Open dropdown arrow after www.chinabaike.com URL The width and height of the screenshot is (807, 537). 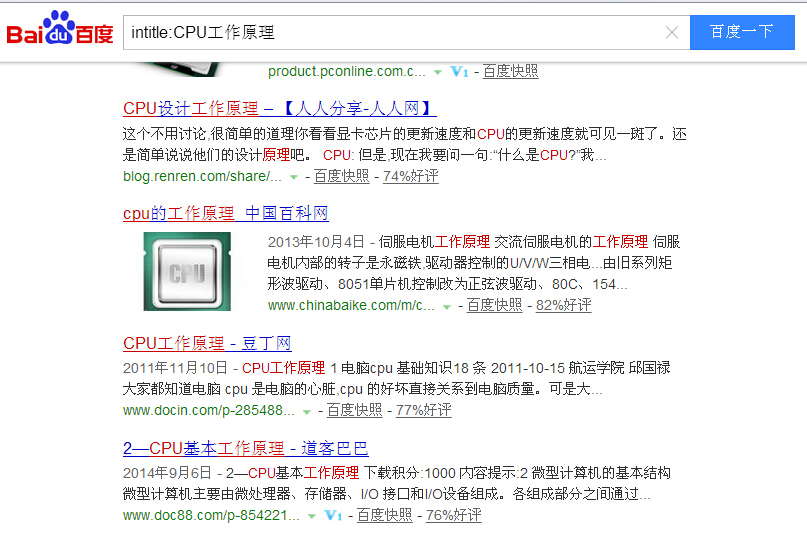coord(446,307)
